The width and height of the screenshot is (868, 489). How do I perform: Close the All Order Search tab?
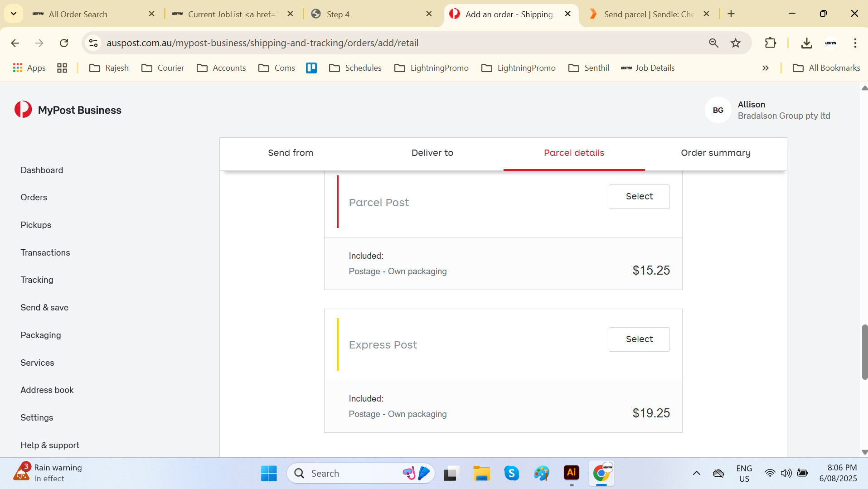pos(152,14)
